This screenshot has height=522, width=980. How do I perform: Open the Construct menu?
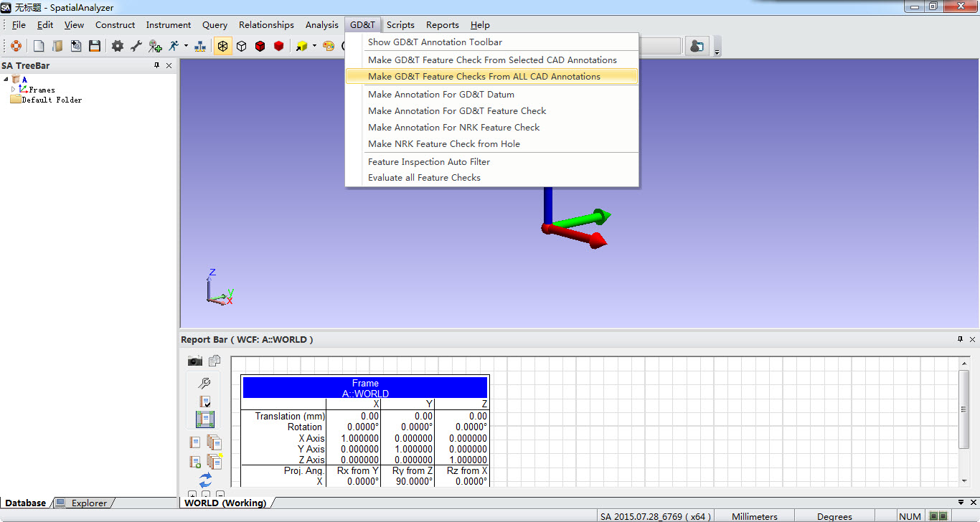[x=116, y=25]
